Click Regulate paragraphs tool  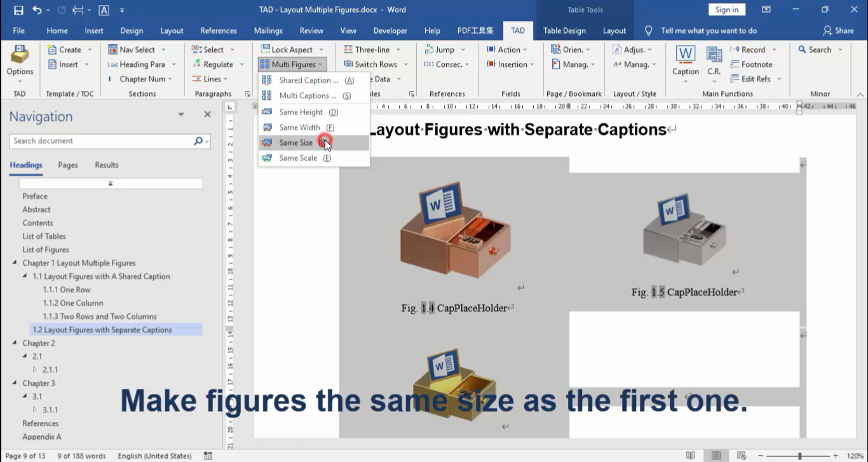tap(217, 64)
